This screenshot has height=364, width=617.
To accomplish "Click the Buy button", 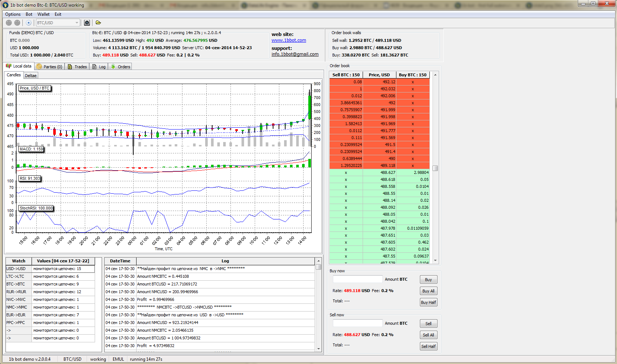I will click(x=428, y=280).
